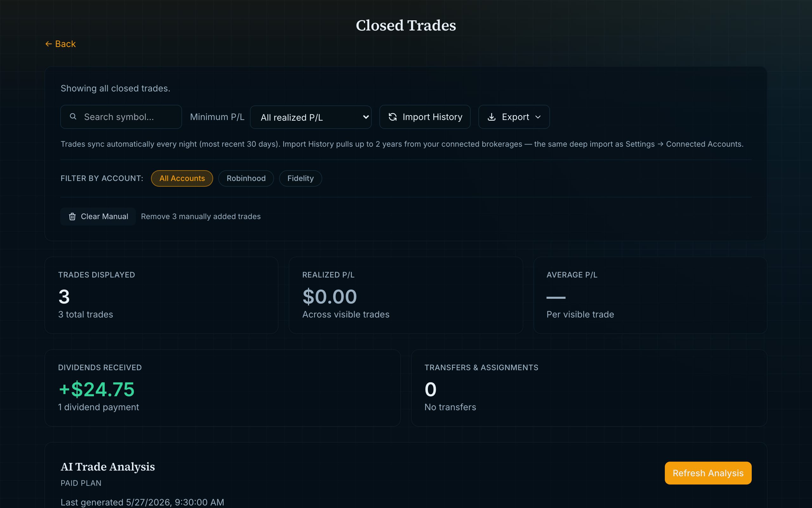Focus the Search symbol input field
Viewport: 812px width, 508px height.
(x=121, y=117)
